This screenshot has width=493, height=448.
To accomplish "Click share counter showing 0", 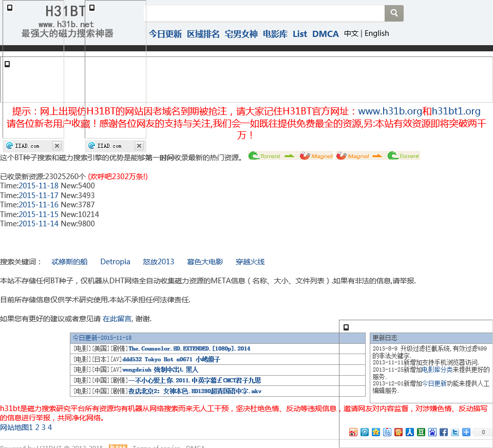I will 483,432.
